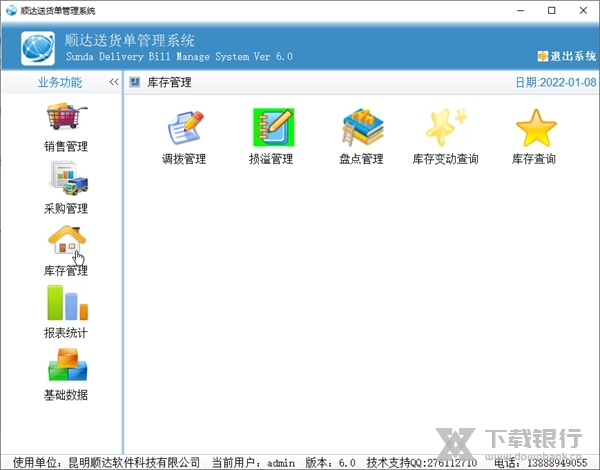Open 库存查询 yellow star icon
The width and height of the screenshot is (600, 470).
tap(536, 128)
